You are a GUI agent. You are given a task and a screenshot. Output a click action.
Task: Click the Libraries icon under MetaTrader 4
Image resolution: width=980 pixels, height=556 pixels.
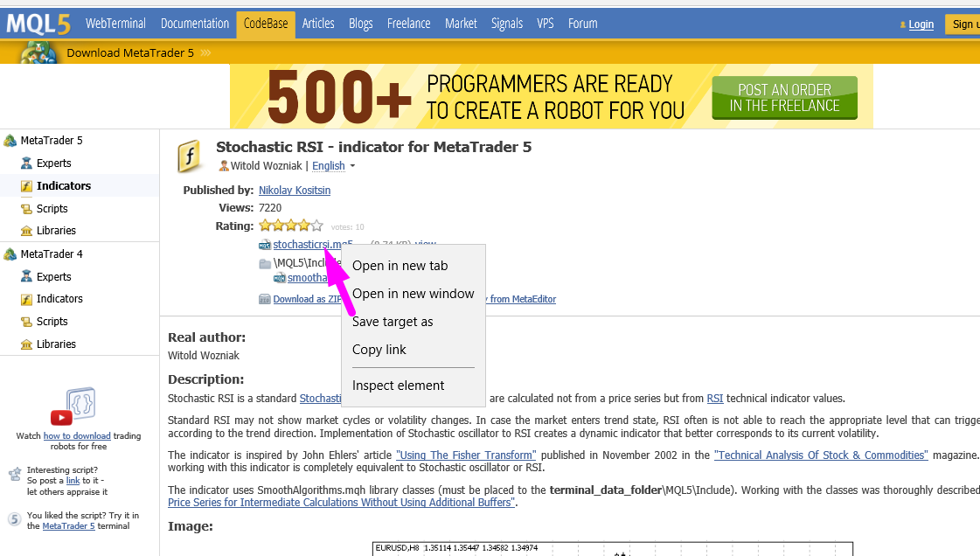point(26,344)
